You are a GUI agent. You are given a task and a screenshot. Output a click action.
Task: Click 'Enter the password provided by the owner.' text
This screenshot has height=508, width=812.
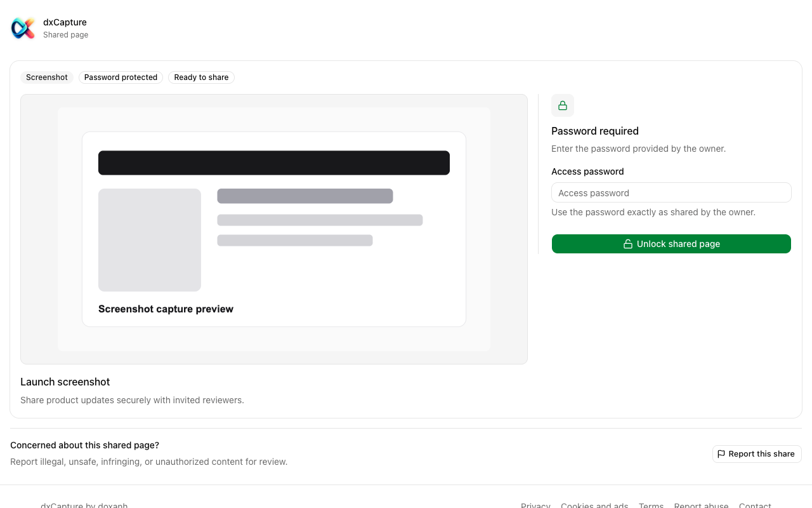point(638,149)
